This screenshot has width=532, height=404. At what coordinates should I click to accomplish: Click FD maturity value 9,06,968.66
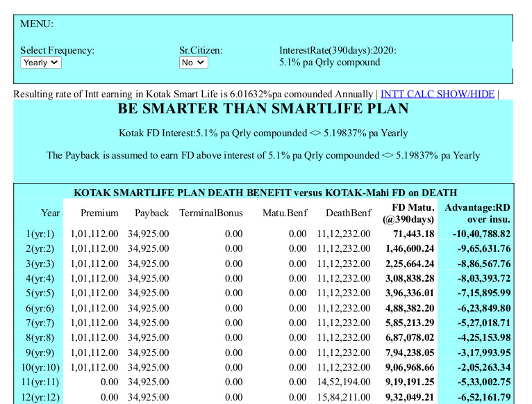click(x=410, y=368)
